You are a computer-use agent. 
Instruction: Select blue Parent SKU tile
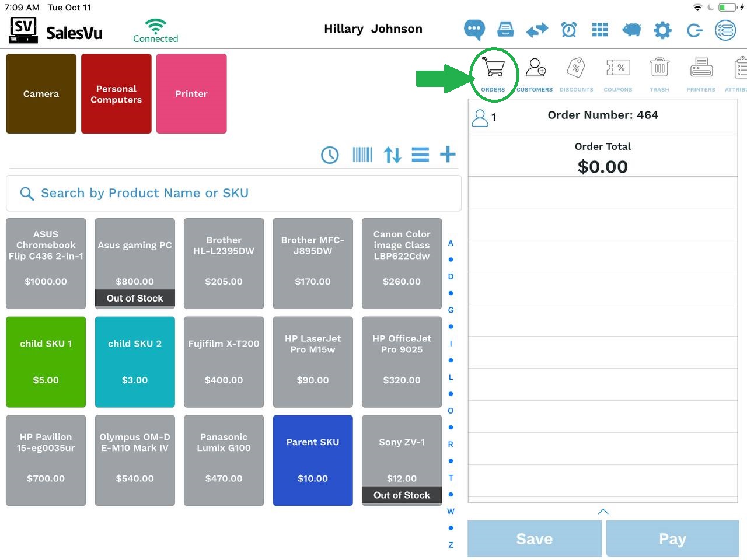(313, 460)
